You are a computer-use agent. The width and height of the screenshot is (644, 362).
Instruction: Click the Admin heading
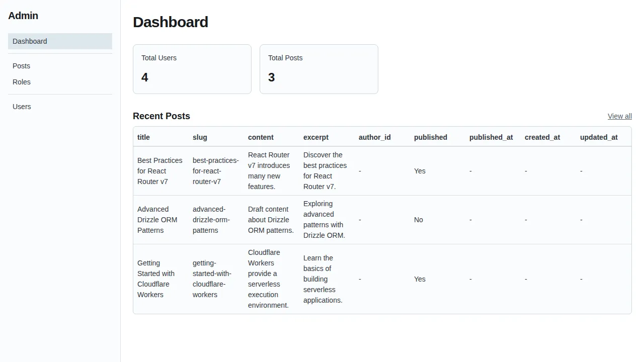(x=23, y=16)
